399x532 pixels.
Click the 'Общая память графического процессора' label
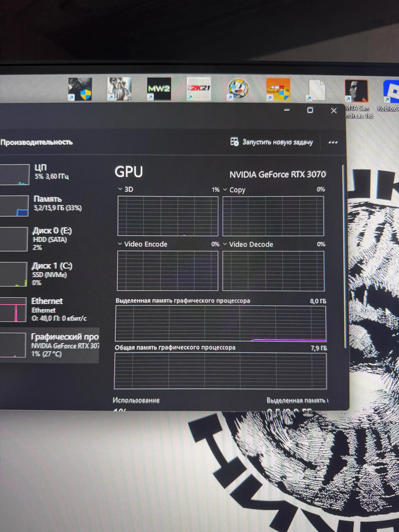175,347
